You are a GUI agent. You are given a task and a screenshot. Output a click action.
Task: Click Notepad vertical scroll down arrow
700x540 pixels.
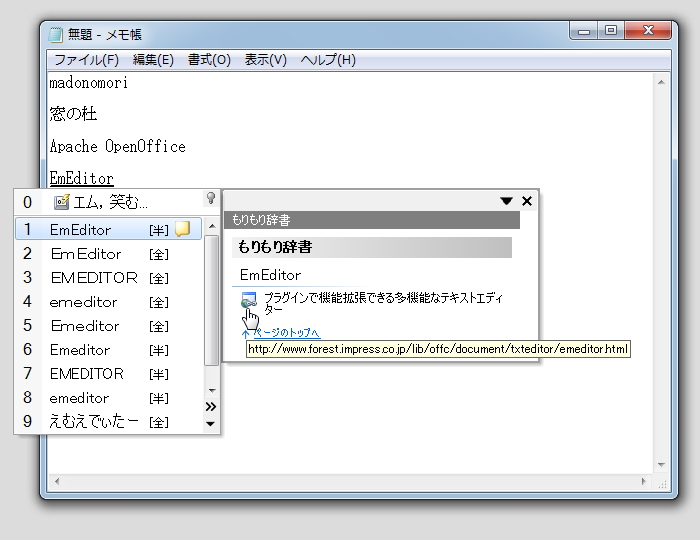pyautogui.click(x=661, y=465)
